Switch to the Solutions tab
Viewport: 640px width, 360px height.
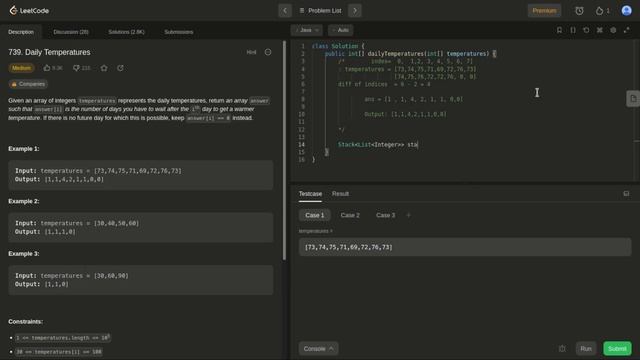click(x=126, y=32)
